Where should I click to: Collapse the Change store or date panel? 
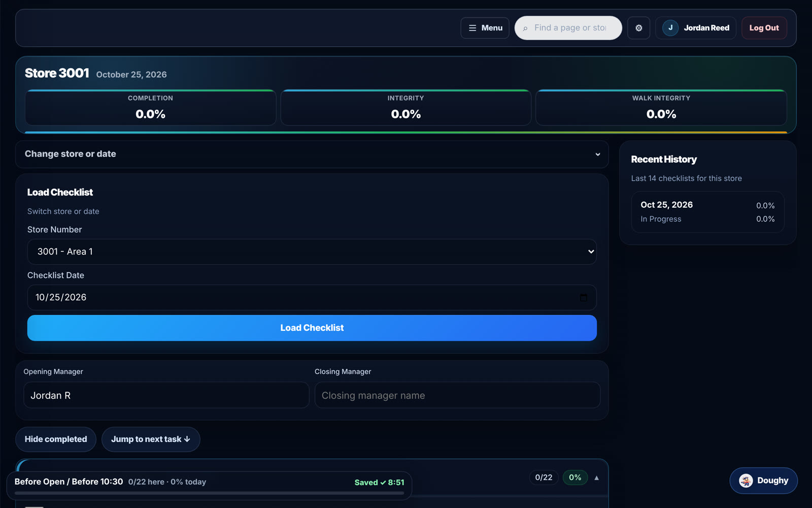click(312, 154)
